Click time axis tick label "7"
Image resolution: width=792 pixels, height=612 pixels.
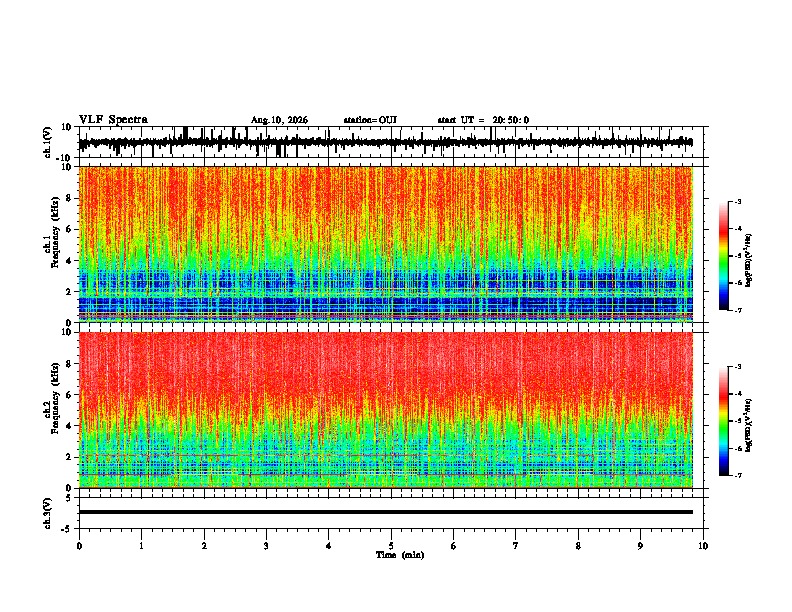[516, 546]
